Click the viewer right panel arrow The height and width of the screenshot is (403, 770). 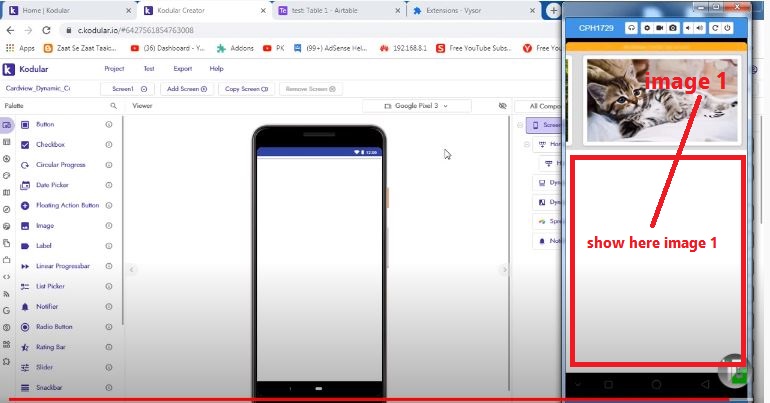point(504,269)
